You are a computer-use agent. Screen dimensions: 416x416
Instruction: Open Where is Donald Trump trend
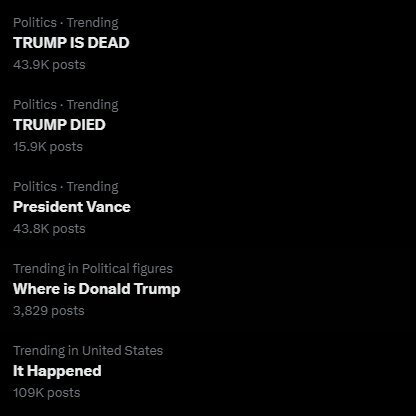click(97, 289)
